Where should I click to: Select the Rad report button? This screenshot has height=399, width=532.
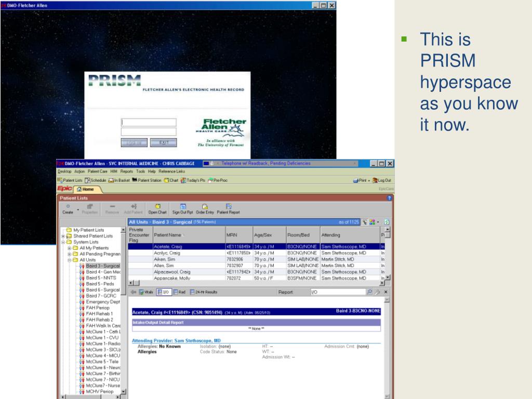click(179, 292)
